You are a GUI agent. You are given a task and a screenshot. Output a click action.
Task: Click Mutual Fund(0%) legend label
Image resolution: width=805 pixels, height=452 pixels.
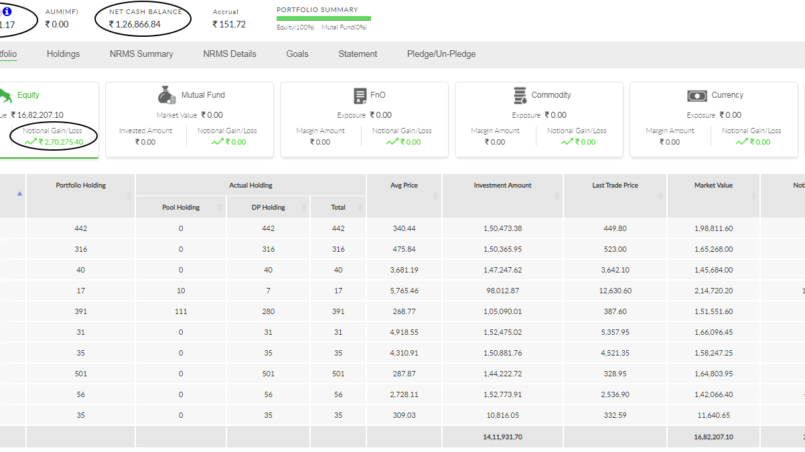344,27
